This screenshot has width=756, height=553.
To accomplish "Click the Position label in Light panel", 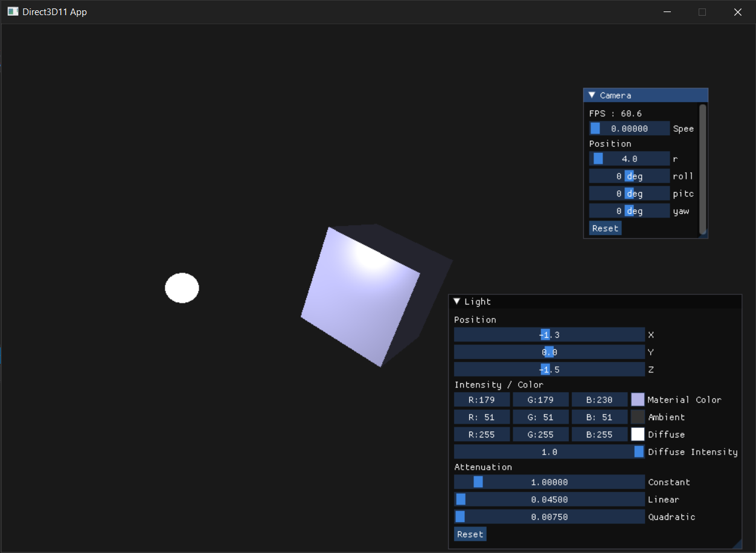I will click(x=475, y=320).
